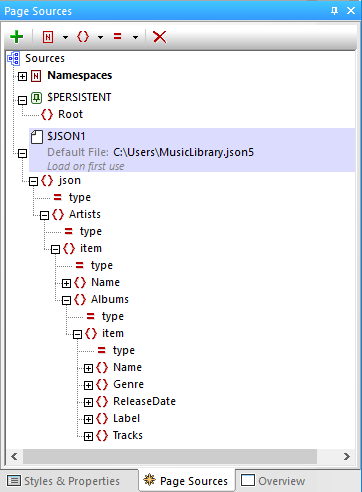Open the dropdown arrow beside Add Namespace icon
Viewport: 362px width, 492px height.
pos(65,37)
